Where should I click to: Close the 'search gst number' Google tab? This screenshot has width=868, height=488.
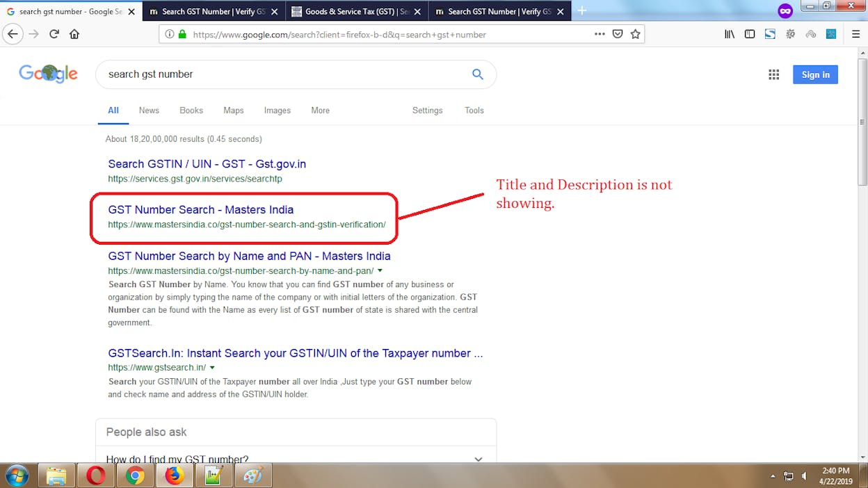(131, 12)
